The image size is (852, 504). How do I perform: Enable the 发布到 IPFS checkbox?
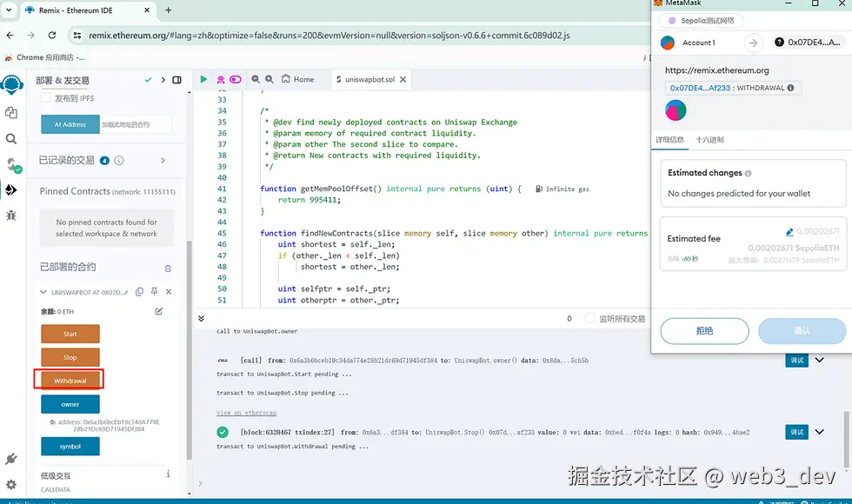[x=45, y=97]
